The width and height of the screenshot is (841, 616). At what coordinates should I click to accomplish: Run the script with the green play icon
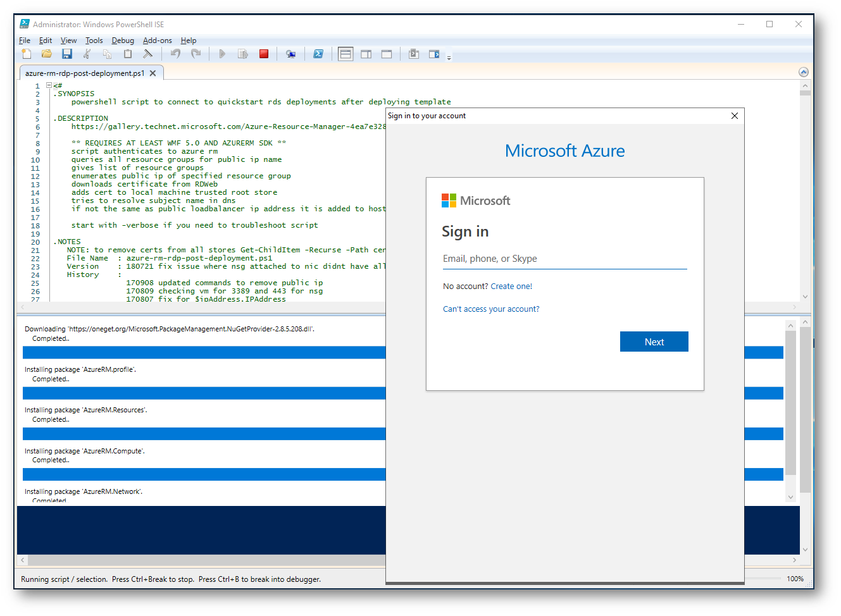coord(222,54)
